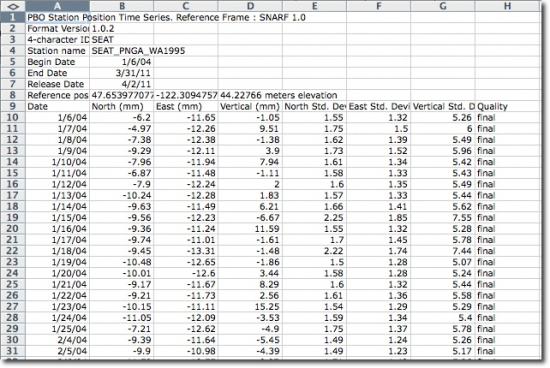550x368 pixels.
Task: Click the 'Vertical Std. D' heading cell
Action: click(x=443, y=106)
